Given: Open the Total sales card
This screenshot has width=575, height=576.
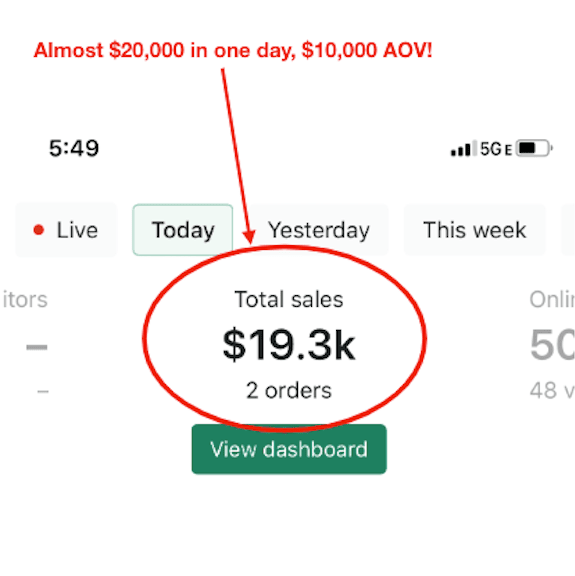Looking at the screenshot, I should click(x=289, y=344).
